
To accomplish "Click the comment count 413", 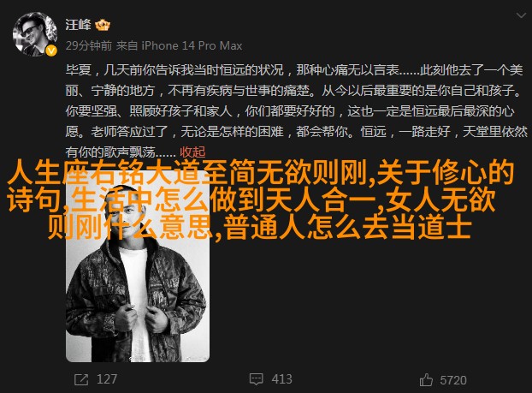I will [282, 379].
